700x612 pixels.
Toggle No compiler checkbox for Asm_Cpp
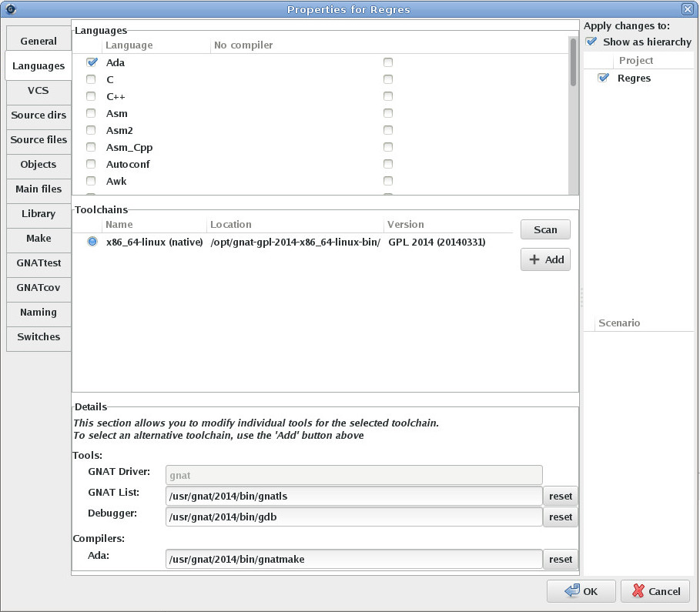(x=388, y=147)
